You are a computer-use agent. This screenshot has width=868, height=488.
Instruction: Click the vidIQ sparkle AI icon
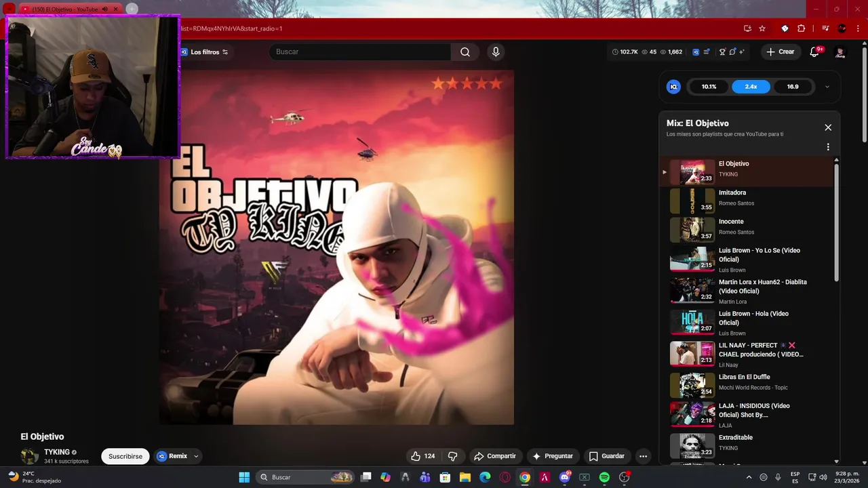(x=742, y=52)
